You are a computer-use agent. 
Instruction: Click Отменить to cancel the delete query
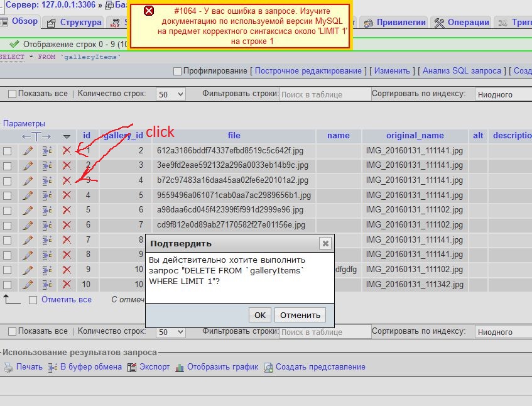point(300,315)
